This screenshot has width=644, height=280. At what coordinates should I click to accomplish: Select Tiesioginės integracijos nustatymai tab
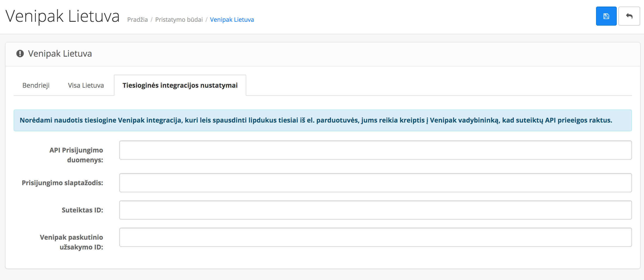tap(180, 85)
